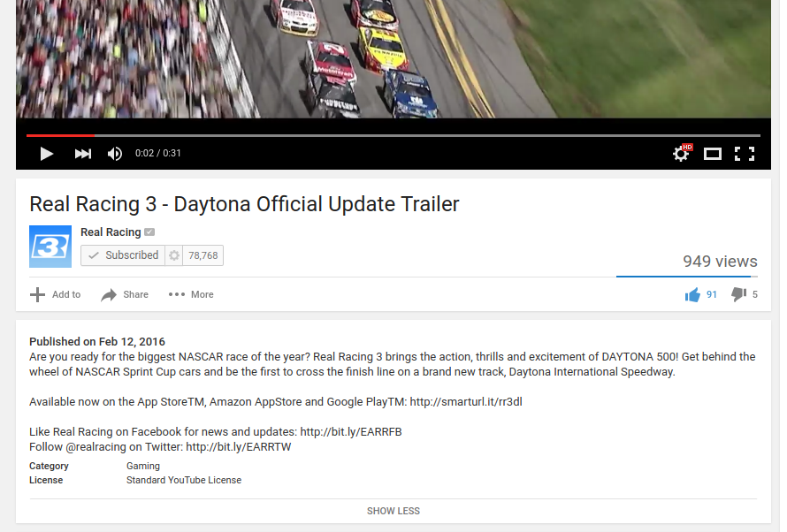Viewport: 787px width, 532px height.
Task: Open smarturl.it/rr3dl download link
Action: click(466, 401)
